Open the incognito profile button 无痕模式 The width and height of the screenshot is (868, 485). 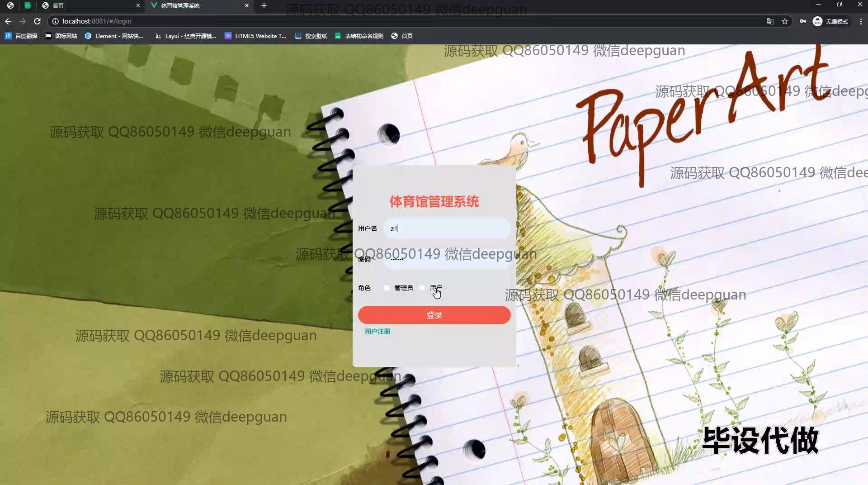(x=831, y=21)
